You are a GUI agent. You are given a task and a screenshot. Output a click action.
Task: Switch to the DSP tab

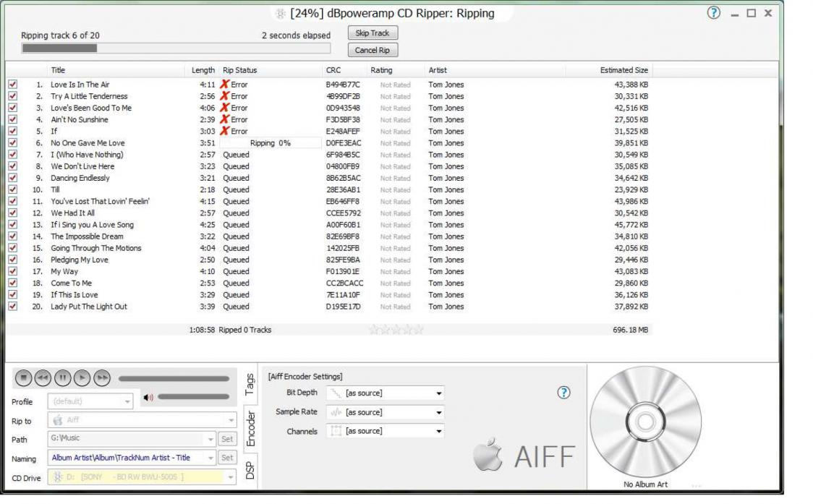[250, 471]
